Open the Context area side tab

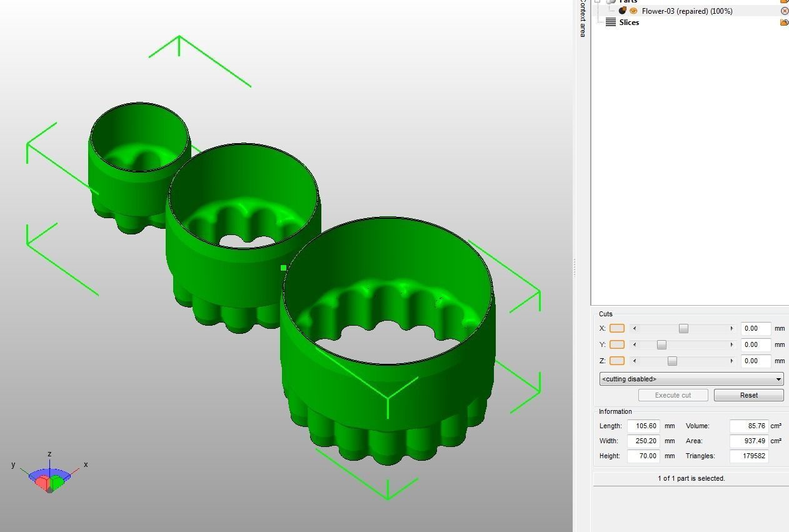point(582,19)
